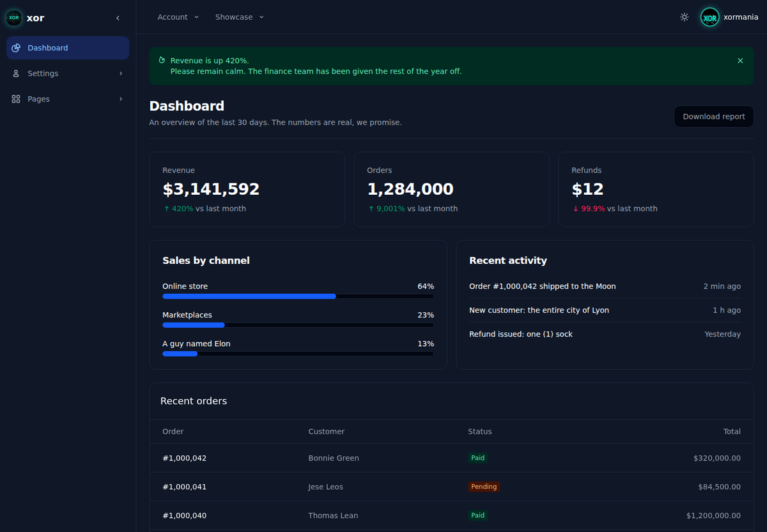The image size is (767, 532).
Task: Click the Online store progress bar
Action: pyautogui.click(x=298, y=296)
